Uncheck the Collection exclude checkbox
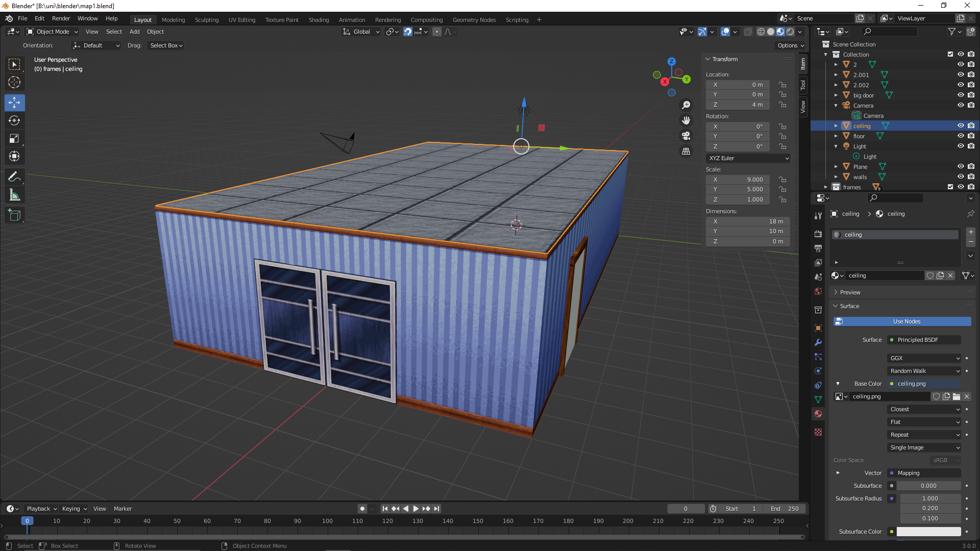Image resolution: width=980 pixels, height=551 pixels. point(950,54)
